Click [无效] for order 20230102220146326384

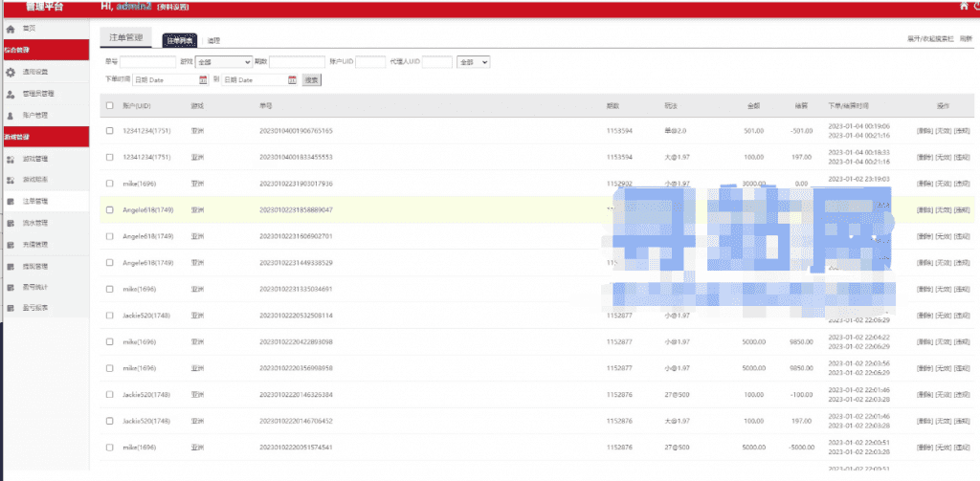[x=943, y=395]
